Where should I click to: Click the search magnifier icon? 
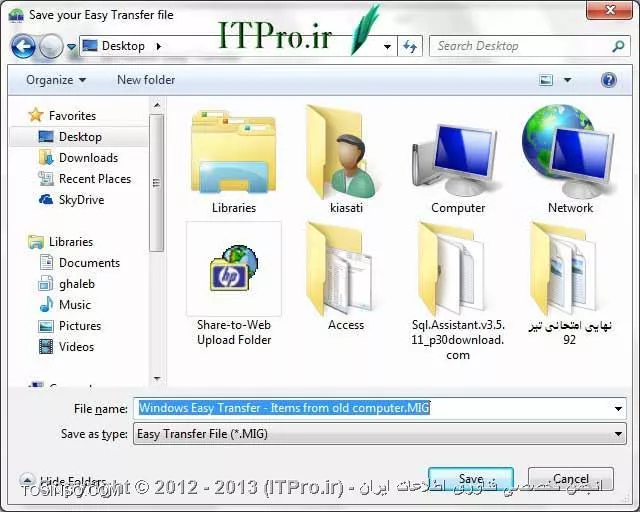pos(618,46)
